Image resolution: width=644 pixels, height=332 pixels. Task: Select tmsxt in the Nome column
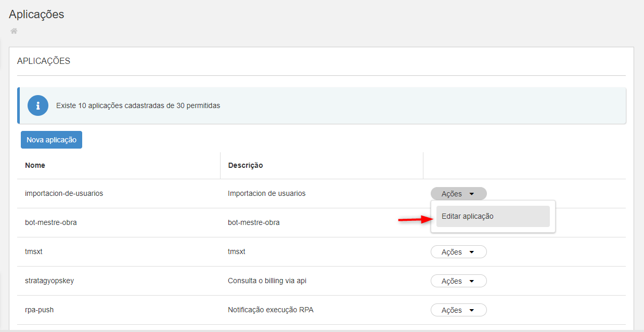point(34,251)
